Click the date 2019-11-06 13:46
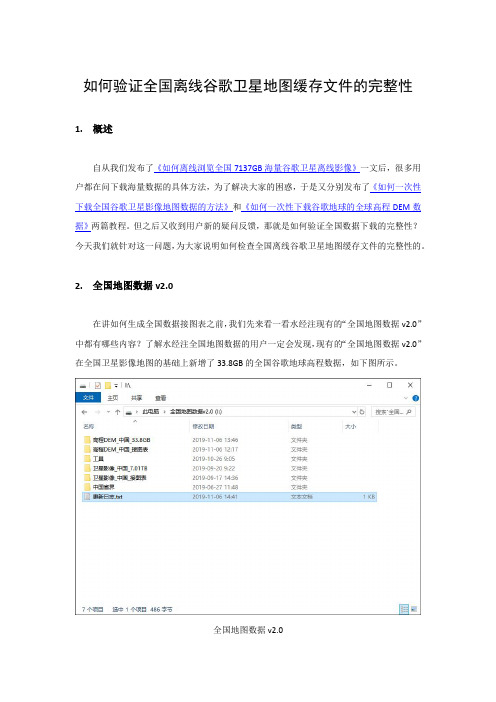Image resolution: width=496 pixels, height=702 pixels. [x=215, y=440]
